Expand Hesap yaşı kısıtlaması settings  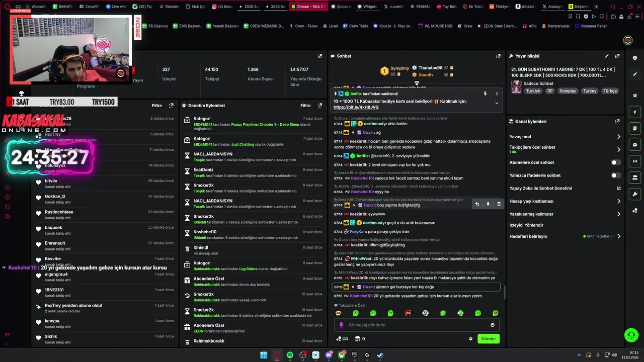click(x=619, y=201)
